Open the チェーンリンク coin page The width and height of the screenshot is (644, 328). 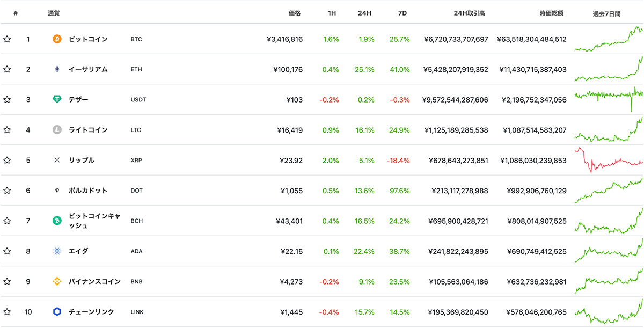[91, 312]
